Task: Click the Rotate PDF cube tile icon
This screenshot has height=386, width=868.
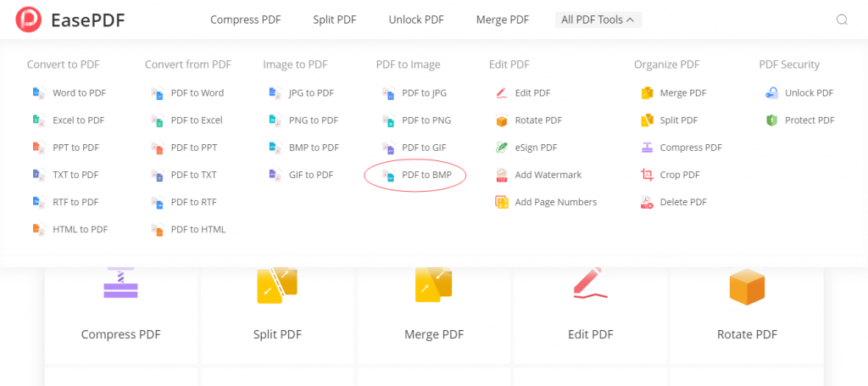Action: click(x=747, y=286)
